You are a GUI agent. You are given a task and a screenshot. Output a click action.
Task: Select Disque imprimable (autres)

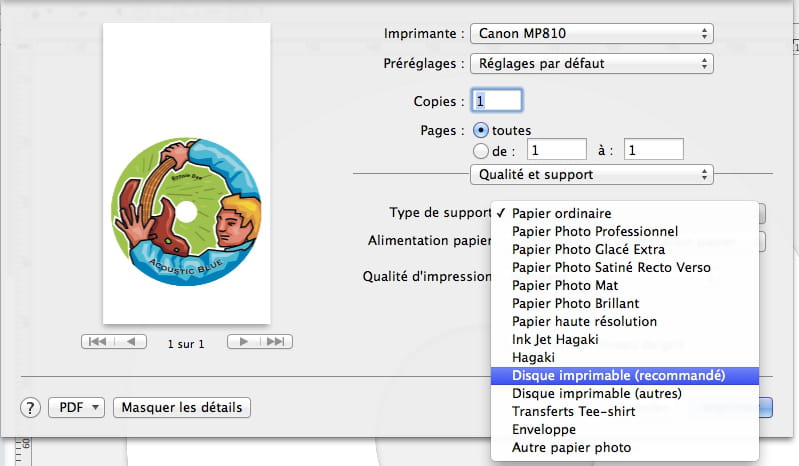point(625,393)
